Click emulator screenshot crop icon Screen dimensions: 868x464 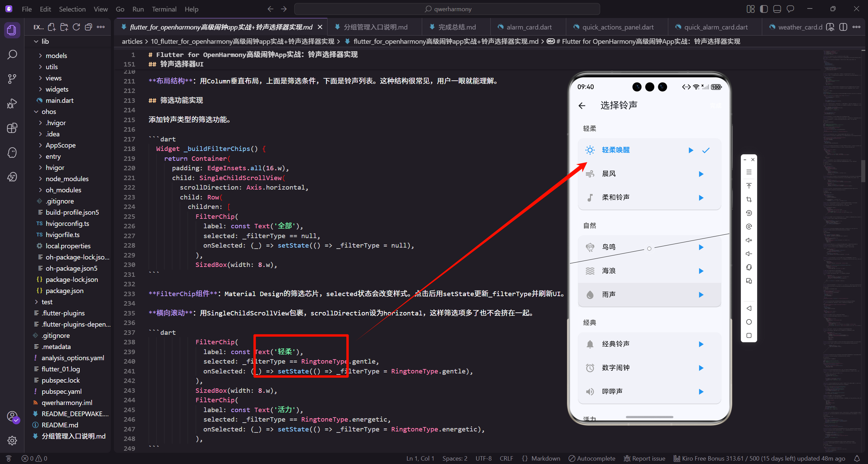point(749,199)
